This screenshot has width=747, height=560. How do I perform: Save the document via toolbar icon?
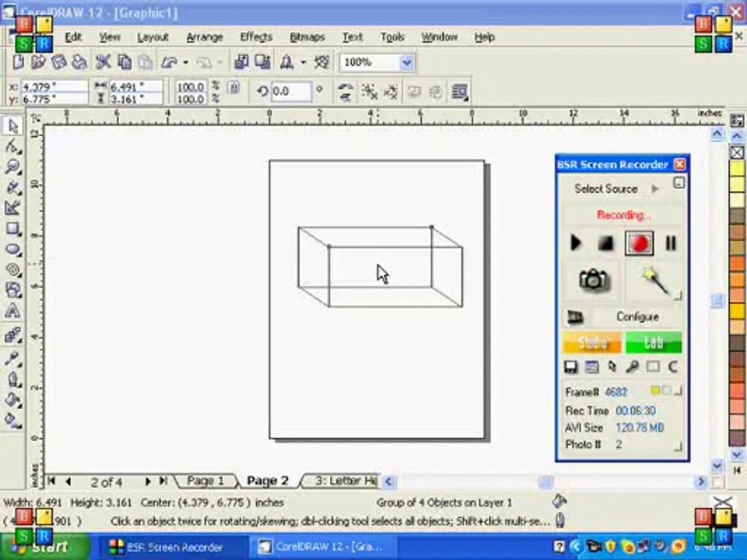[x=58, y=62]
